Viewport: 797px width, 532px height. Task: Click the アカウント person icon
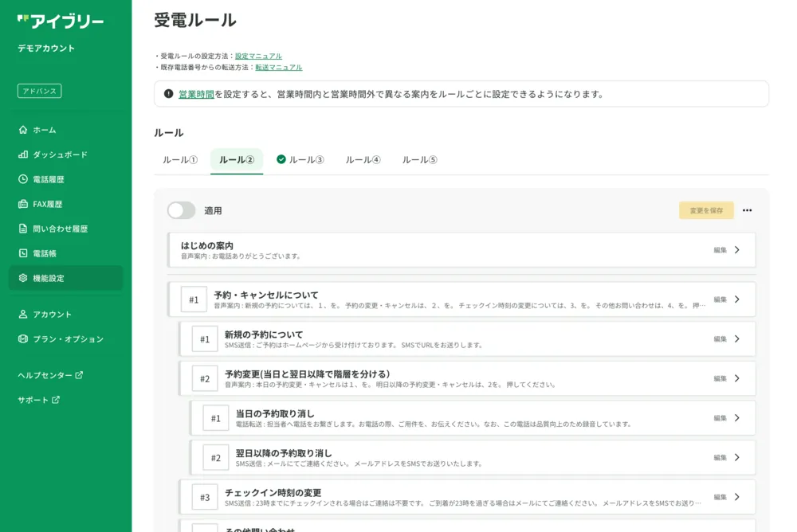(23, 314)
